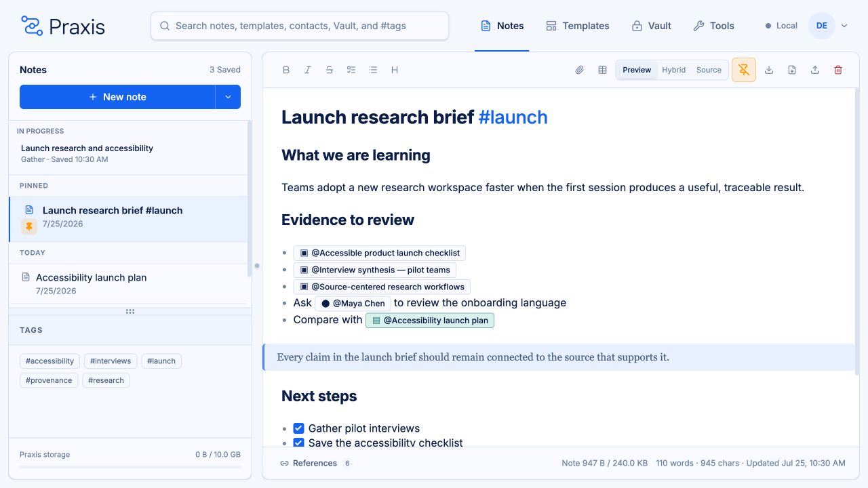Click the "3 Saved" label
Screen dimensions: 868x488
pyautogui.click(x=225, y=70)
